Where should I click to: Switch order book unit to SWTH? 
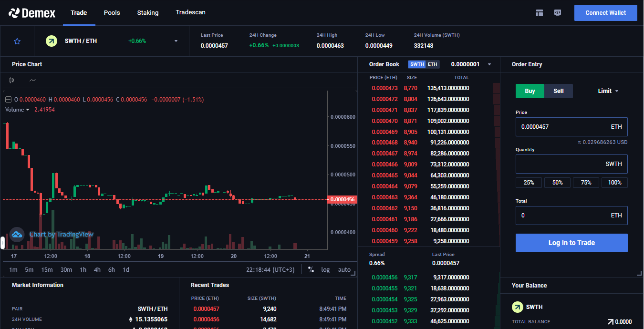click(417, 64)
